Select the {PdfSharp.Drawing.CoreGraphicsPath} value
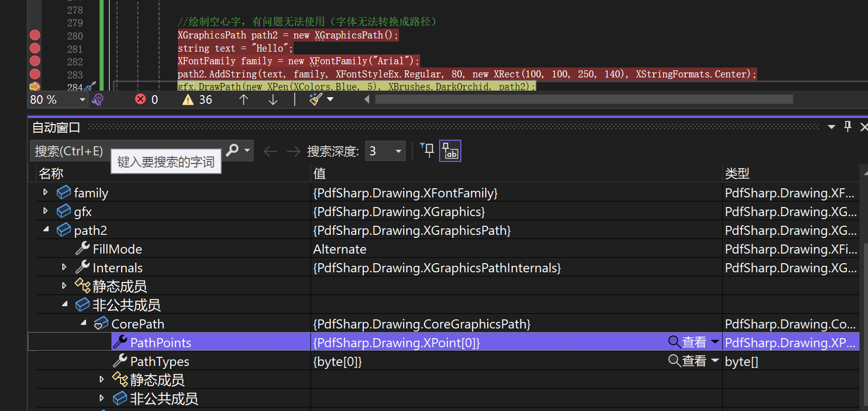 coord(422,324)
